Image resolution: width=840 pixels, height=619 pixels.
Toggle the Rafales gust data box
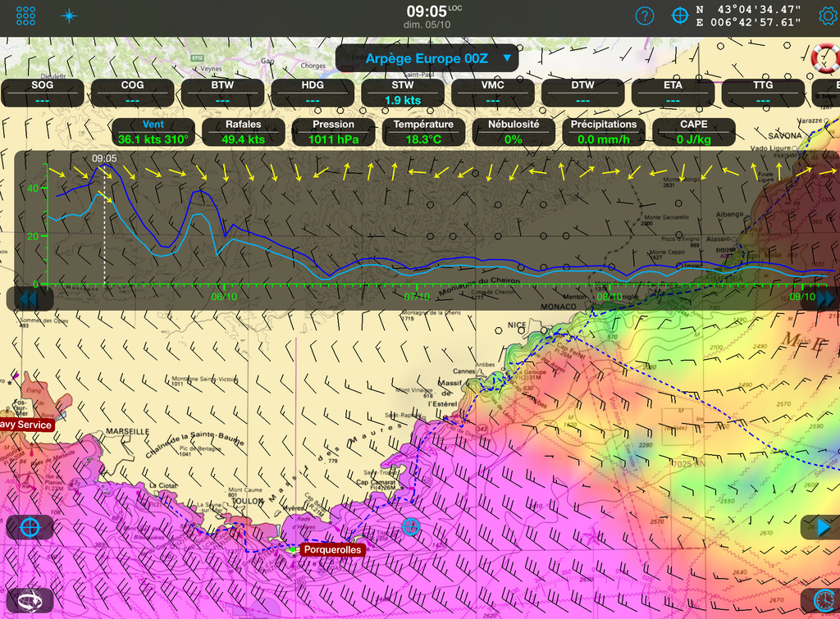click(x=244, y=131)
